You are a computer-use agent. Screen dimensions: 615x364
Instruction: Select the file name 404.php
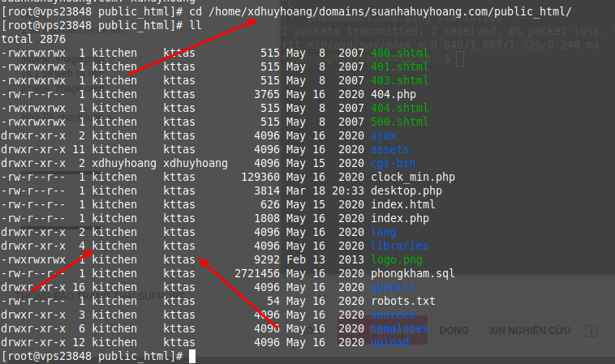click(x=394, y=94)
